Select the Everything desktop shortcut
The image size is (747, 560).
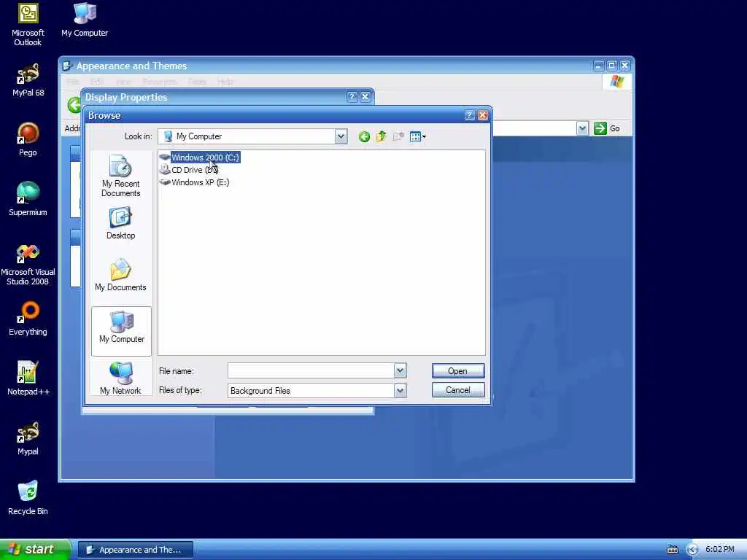[28, 319]
